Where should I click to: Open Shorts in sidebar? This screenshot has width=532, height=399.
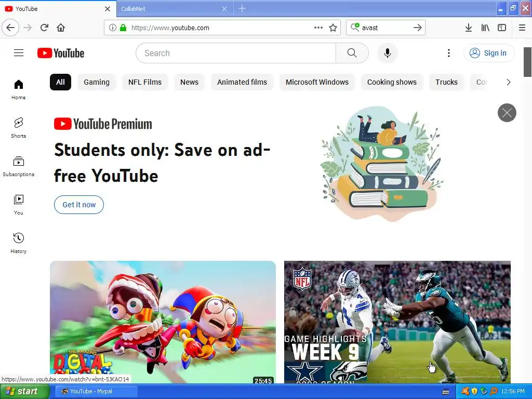coord(19,128)
